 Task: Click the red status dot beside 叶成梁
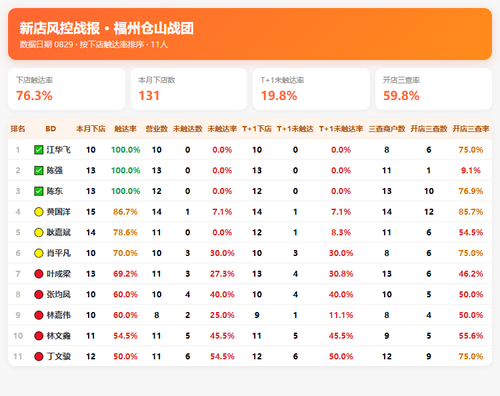39,274
